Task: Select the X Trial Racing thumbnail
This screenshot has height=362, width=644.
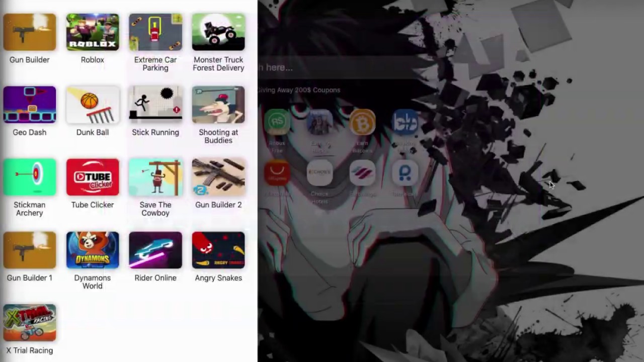Action: (30, 323)
